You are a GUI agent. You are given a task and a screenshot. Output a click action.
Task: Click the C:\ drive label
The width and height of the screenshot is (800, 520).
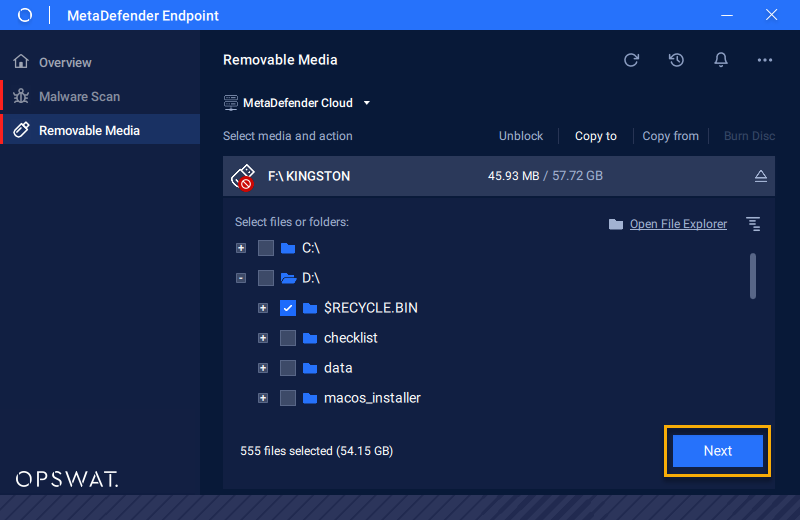311,248
